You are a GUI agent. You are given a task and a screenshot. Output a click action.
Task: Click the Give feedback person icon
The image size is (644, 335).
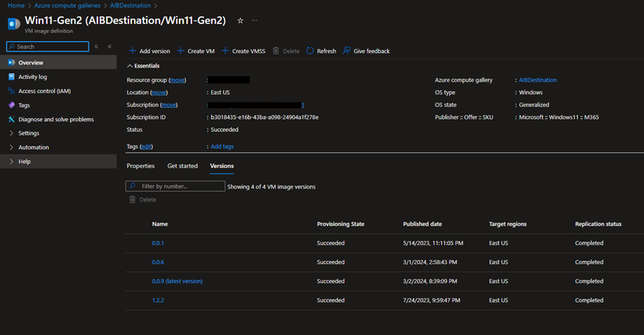(x=346, y=51)
